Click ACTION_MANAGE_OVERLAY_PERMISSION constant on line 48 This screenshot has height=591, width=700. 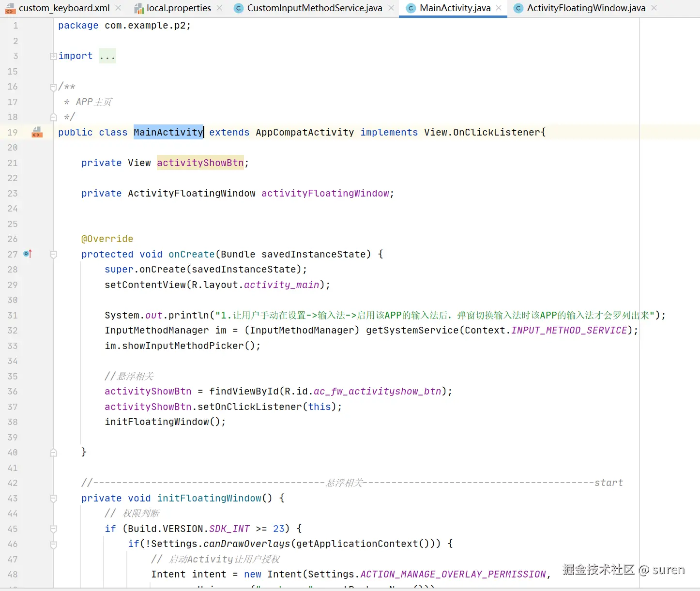point(453,574)
